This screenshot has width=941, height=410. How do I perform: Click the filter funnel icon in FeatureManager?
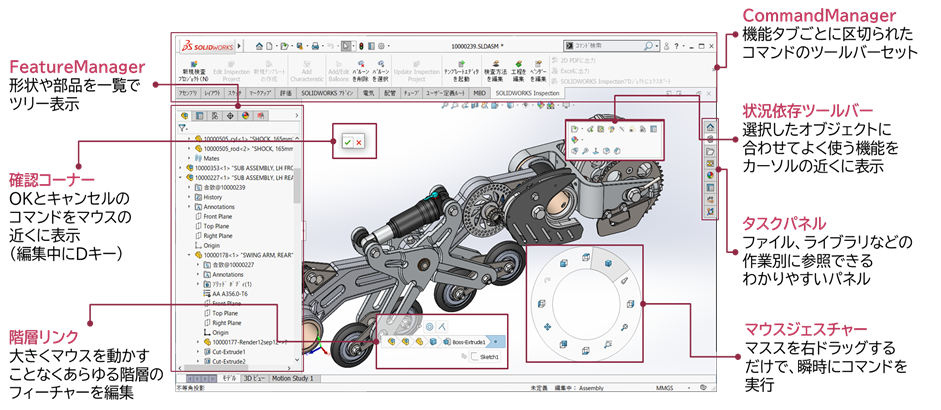(182, 128)
